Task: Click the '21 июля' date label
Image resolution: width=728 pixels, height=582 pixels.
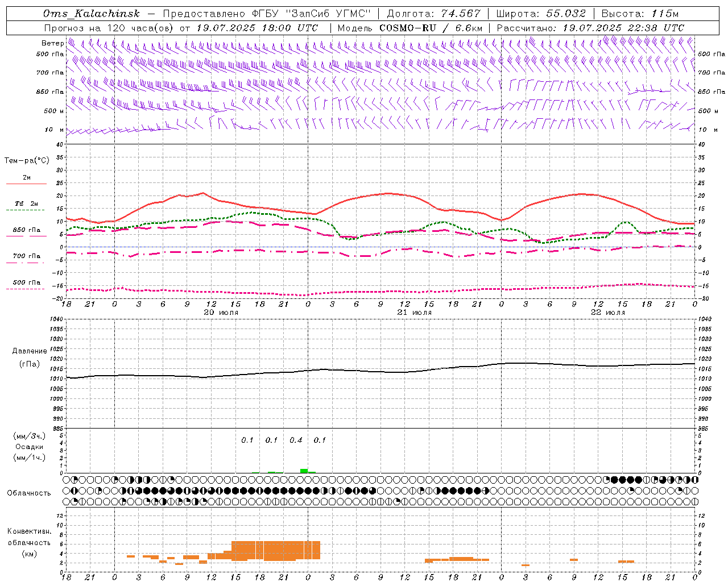Action: coord(414,313)
